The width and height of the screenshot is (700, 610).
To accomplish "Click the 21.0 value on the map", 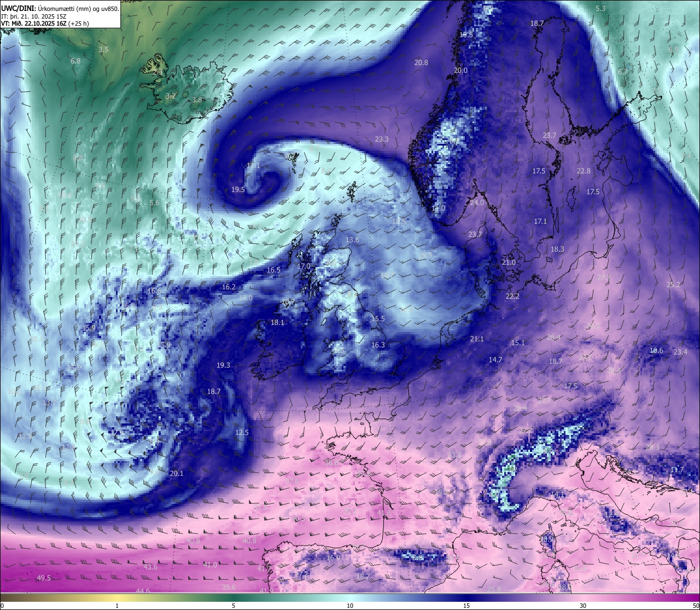I will (509, 263).
